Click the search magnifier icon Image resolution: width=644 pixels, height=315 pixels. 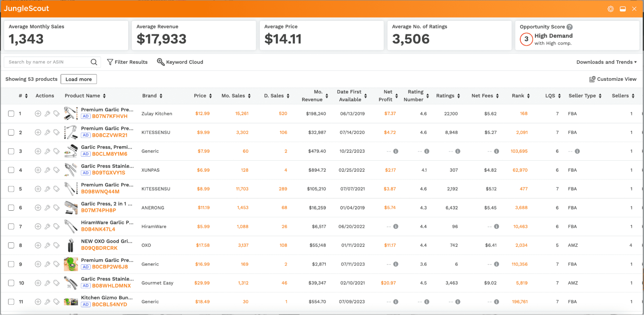(94, 62)
